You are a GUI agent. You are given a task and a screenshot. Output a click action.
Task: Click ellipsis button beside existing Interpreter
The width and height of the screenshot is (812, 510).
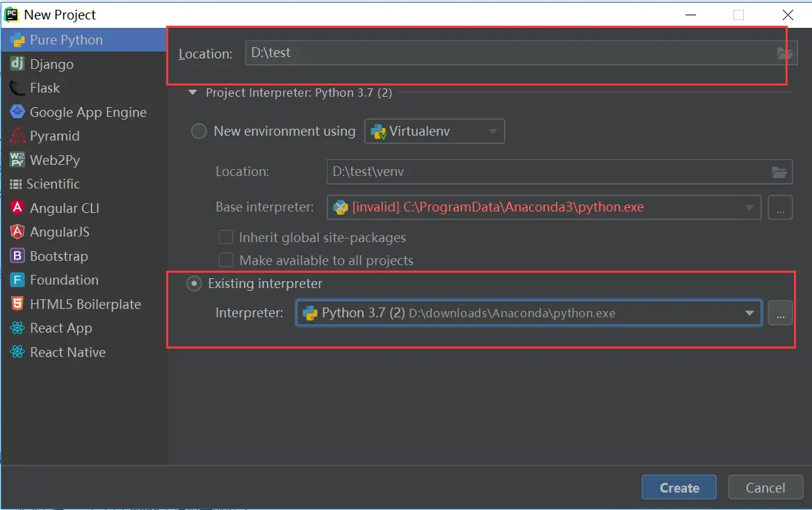point(780,313)
